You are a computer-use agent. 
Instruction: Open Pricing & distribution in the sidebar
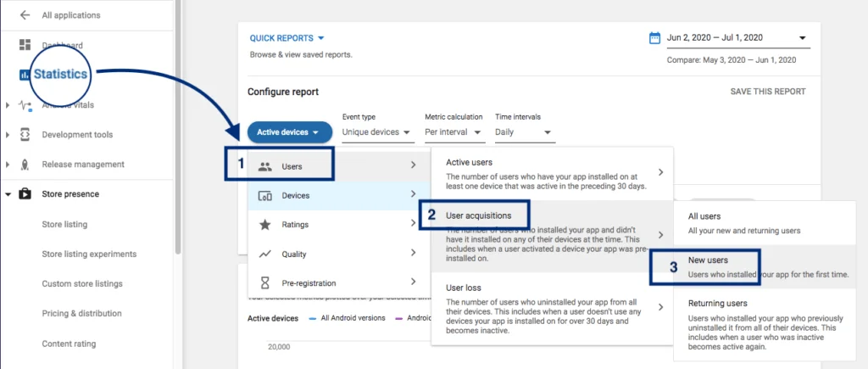click(x=81, y=313)
